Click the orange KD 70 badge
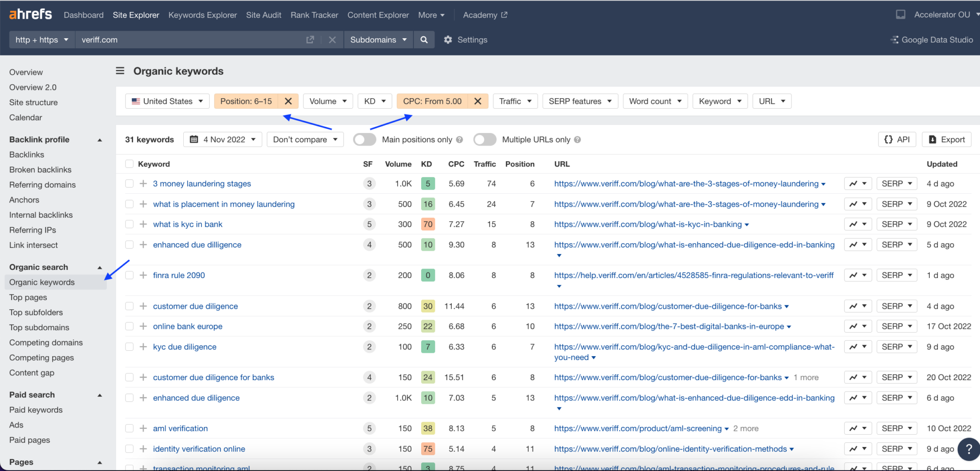The width and height of the screenshot is (980, 471). click(x=428, y=224)
